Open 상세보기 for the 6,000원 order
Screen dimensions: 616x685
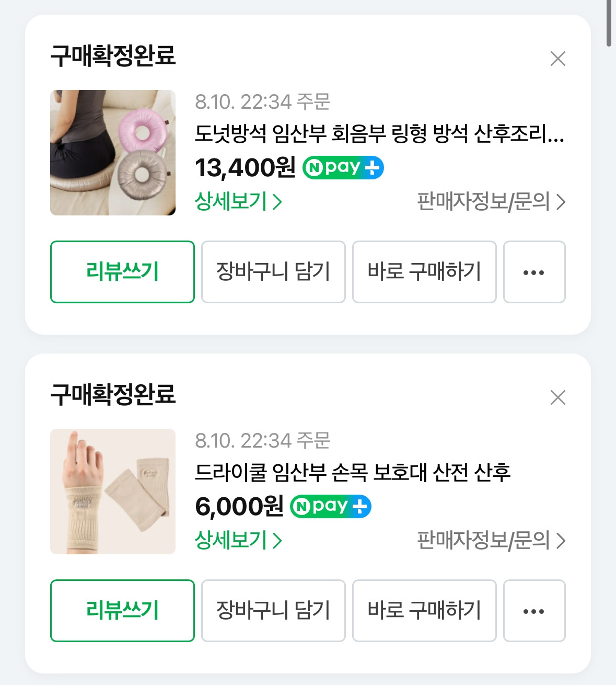coord(238,540)
